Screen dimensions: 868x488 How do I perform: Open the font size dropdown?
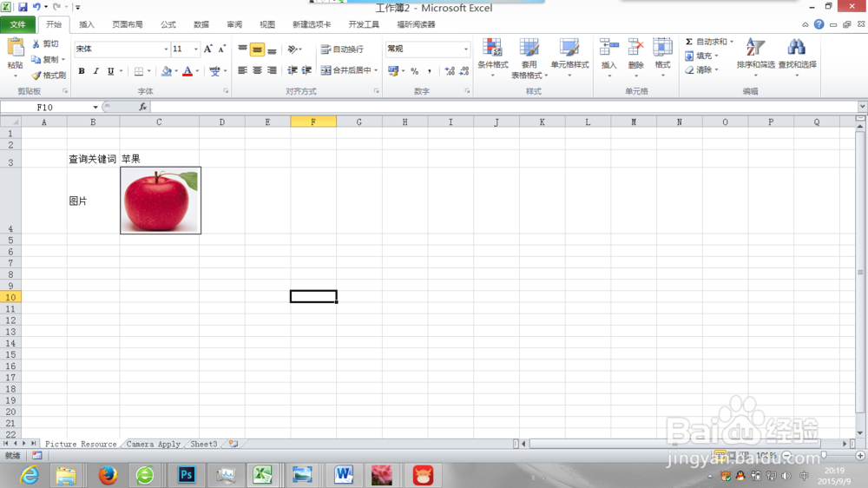click(195, 49)
